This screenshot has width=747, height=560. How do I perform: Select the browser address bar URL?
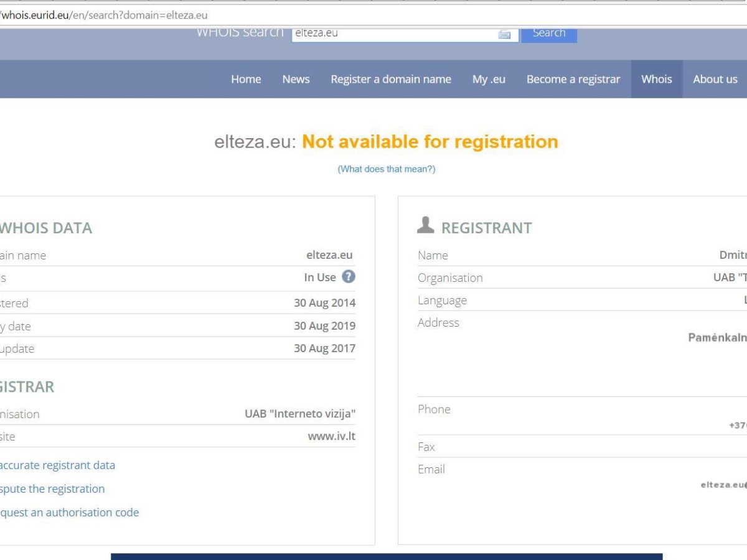(x=105, y=15)
